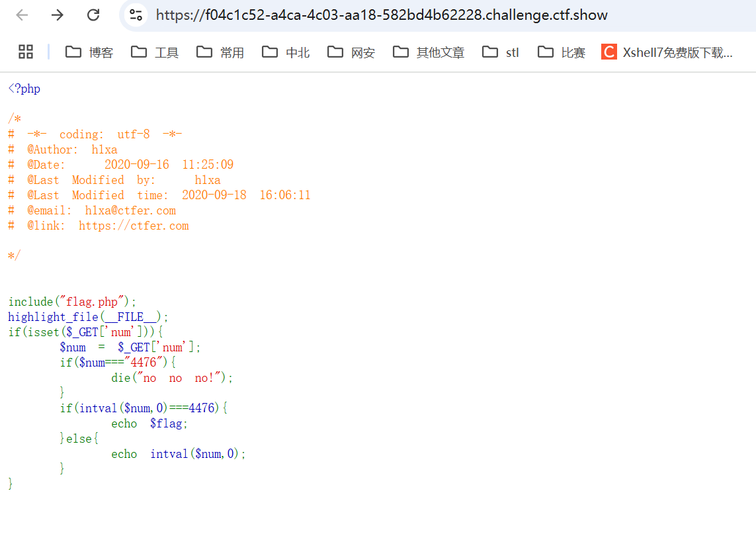
Task: Click the $num = $_GET['num'] line
Action: [130, 347]
